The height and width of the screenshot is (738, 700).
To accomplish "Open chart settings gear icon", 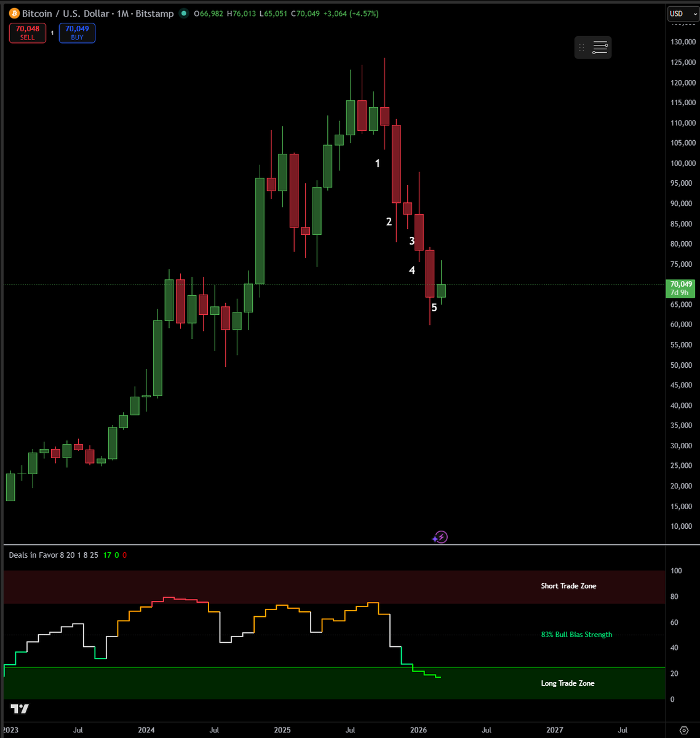I will click(684, 730).
